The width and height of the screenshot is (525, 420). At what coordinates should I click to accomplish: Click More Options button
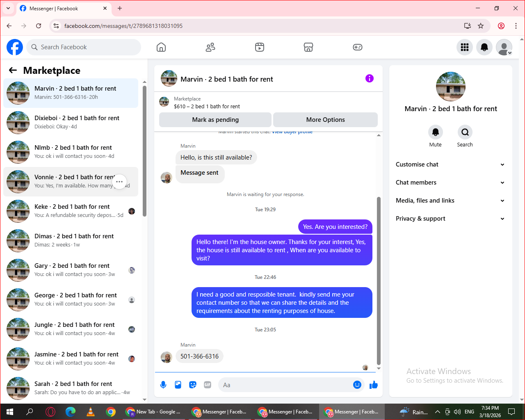coord(325,120)
